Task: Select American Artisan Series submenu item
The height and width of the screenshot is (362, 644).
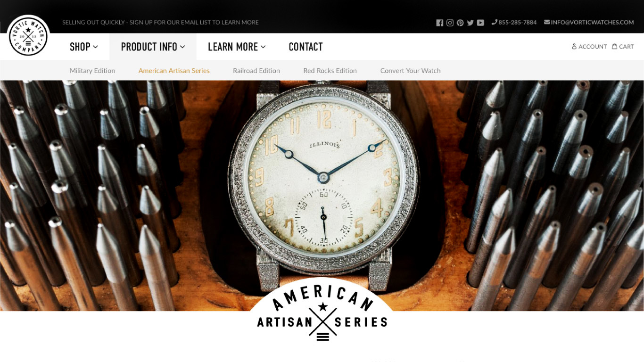Action: (x=174, y=71)
